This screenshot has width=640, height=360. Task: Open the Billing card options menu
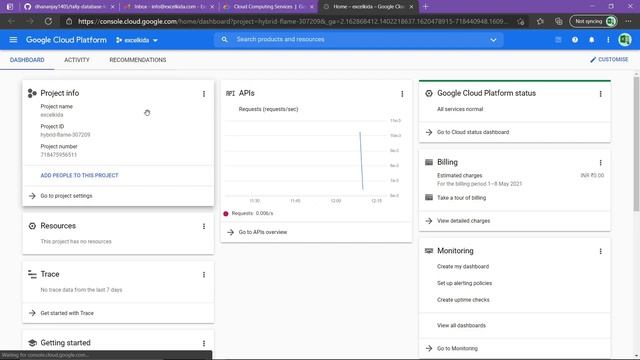600,162
